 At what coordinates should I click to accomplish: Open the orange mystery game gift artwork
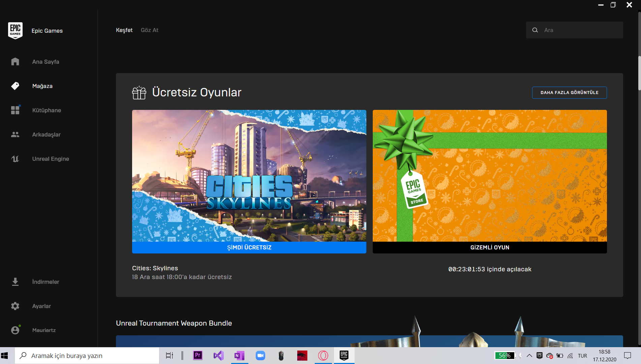tap(490, 176)
